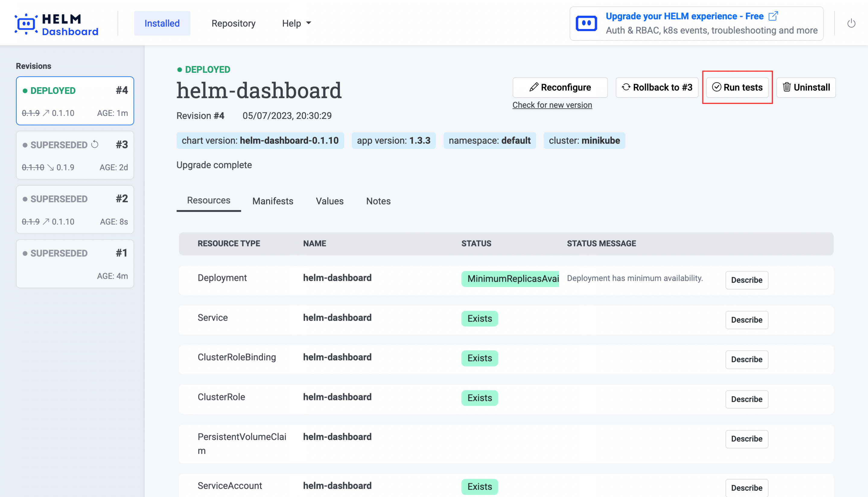Show the Notes tab
Image resolution: width=868 pixels, height=497 pixels.
[x=378, y=201]
